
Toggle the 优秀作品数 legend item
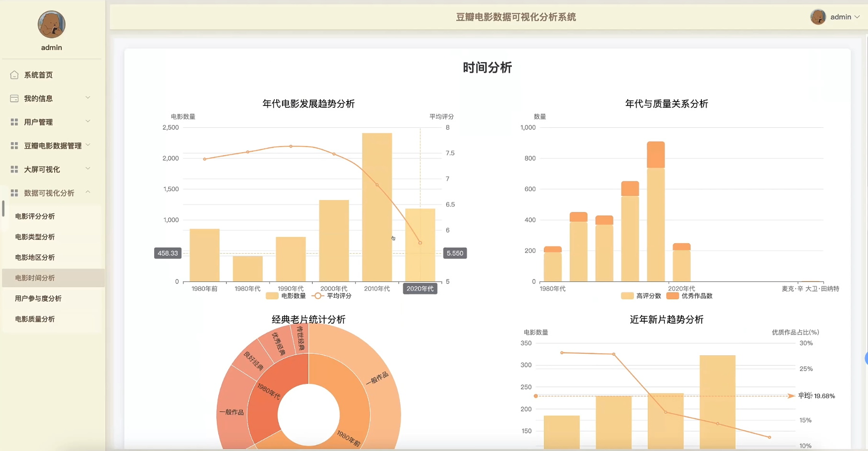(689, 296)
